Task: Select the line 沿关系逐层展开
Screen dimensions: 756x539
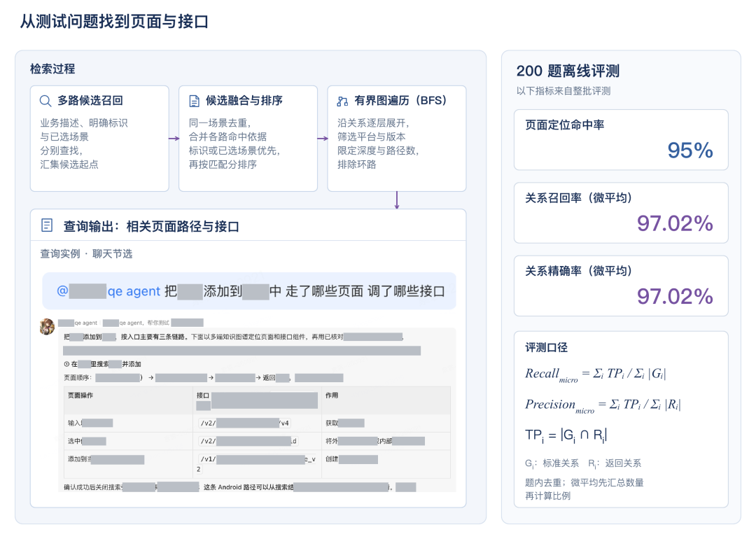Action: pyautogui.click(x=372, y=123)
